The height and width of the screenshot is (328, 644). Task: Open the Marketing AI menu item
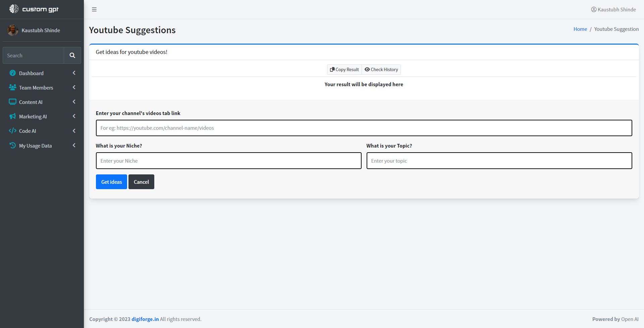click(x=33, y=116)
